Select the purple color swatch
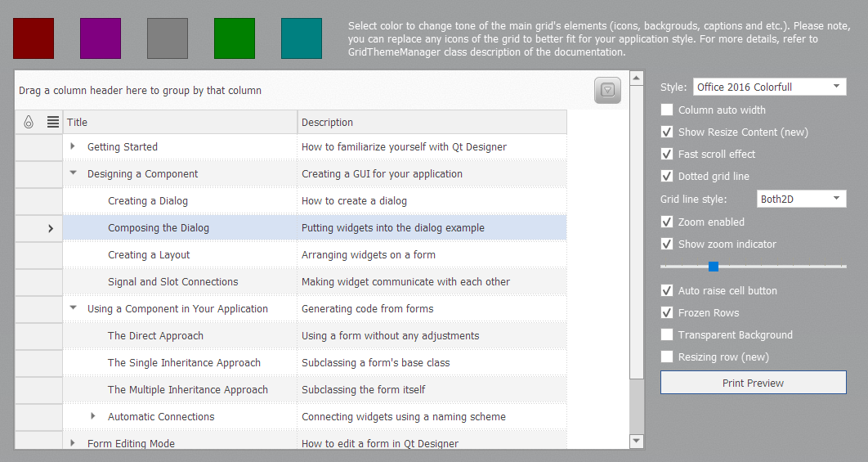Image resolution: width=868 pixels, height=462 pixels. pos(101,38)
